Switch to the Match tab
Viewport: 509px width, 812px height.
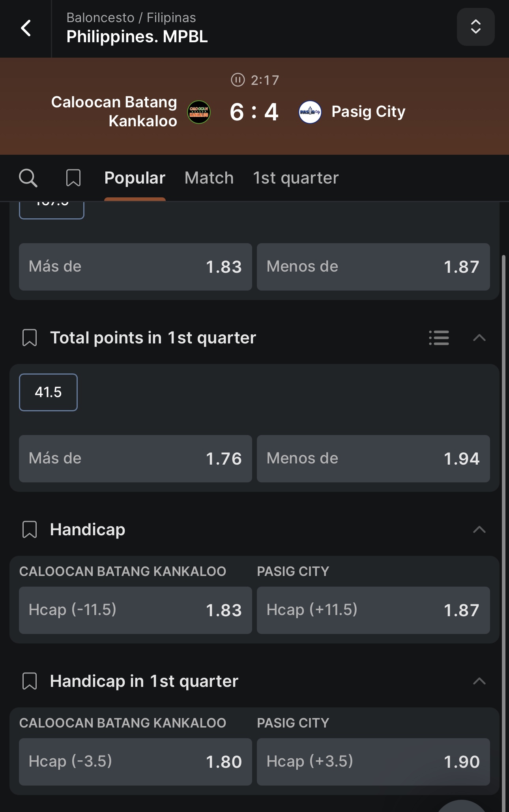tap(209, 178)
